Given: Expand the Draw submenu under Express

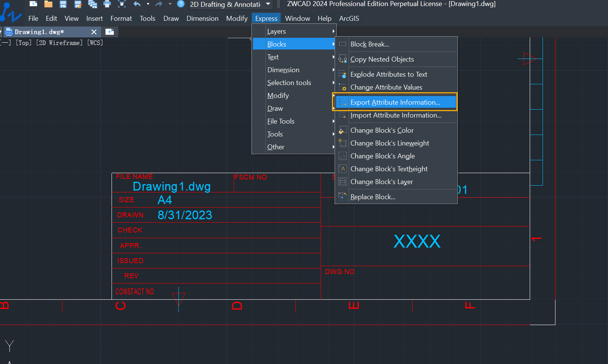Looking at the screenshot, I should pyautogui.click(x=294, y=108).
